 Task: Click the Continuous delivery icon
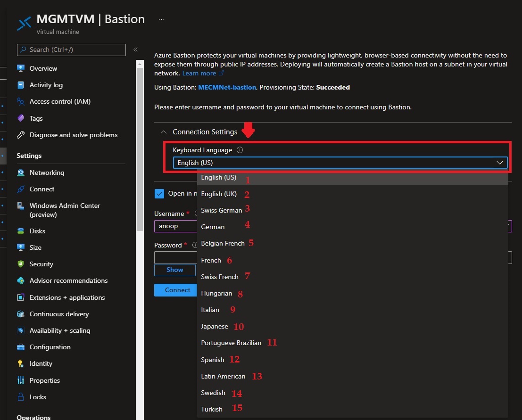pos(21,314)
